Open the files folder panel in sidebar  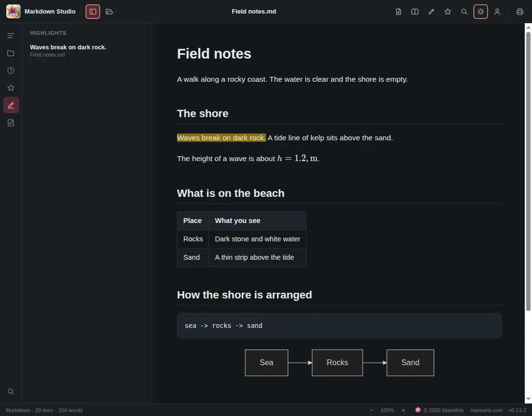[x=11, y=53]
